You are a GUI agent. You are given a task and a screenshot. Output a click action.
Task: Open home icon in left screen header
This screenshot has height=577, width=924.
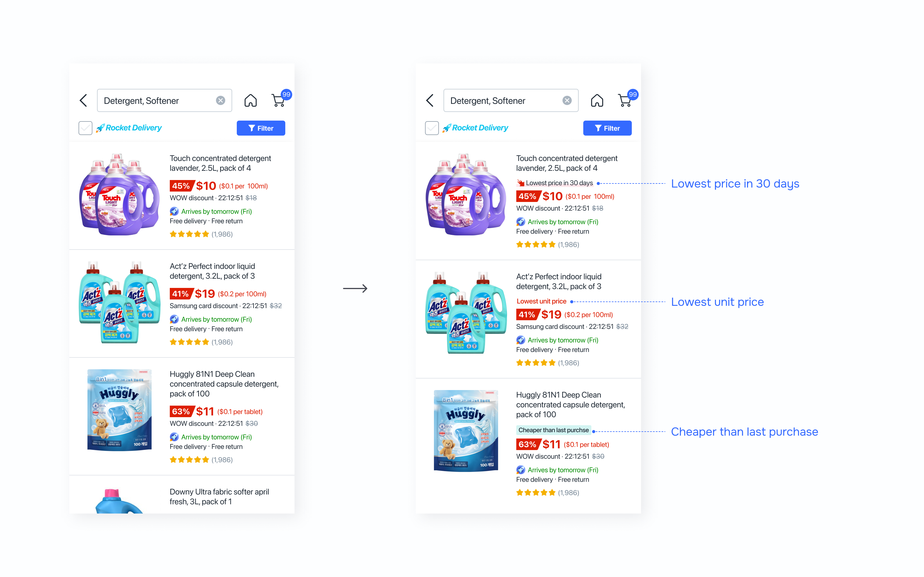(250, 101)
